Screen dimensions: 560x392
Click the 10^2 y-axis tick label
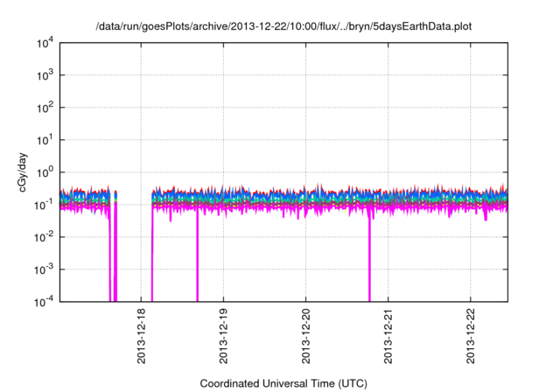pyautogui.click(x=45, y=108)
